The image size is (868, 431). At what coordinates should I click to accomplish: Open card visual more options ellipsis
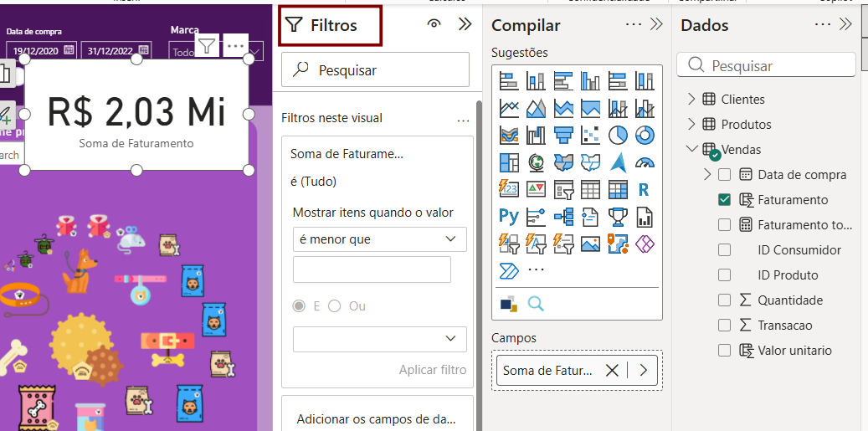pyautogui.click(x=236, y=46)
